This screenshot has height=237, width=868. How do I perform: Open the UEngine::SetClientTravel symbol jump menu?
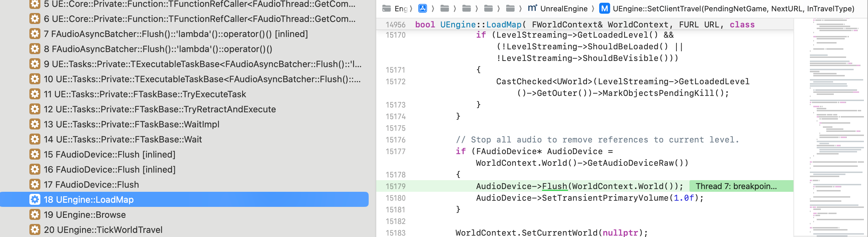tap(733, 9)
